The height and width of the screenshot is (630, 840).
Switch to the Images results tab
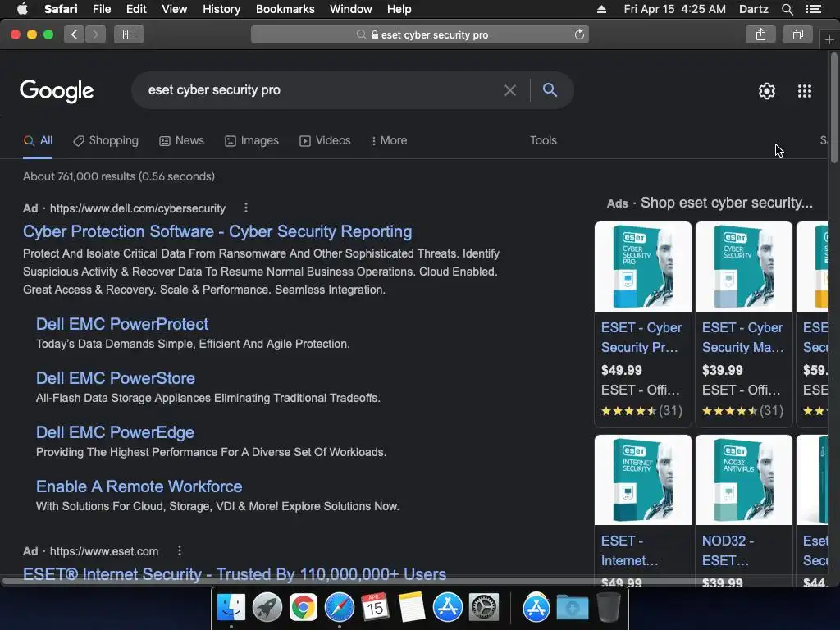(x=252, y=141)
